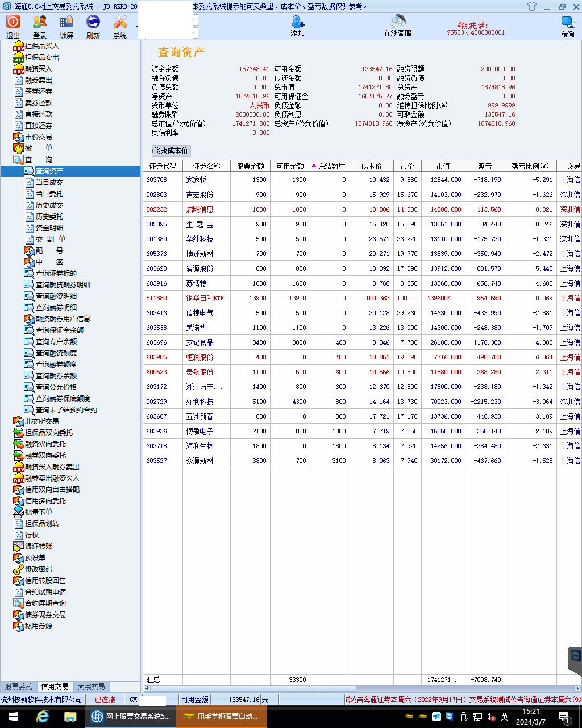Image resolution: width=582 pixels, height=728 pixels.
Task: Open the 系统 tools icon
Action: click(120, 26)
